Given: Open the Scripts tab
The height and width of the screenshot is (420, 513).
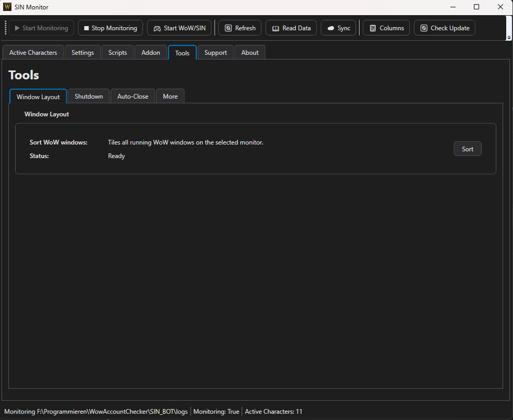Looking at the screenshot, I should click(x=117, y=52).
